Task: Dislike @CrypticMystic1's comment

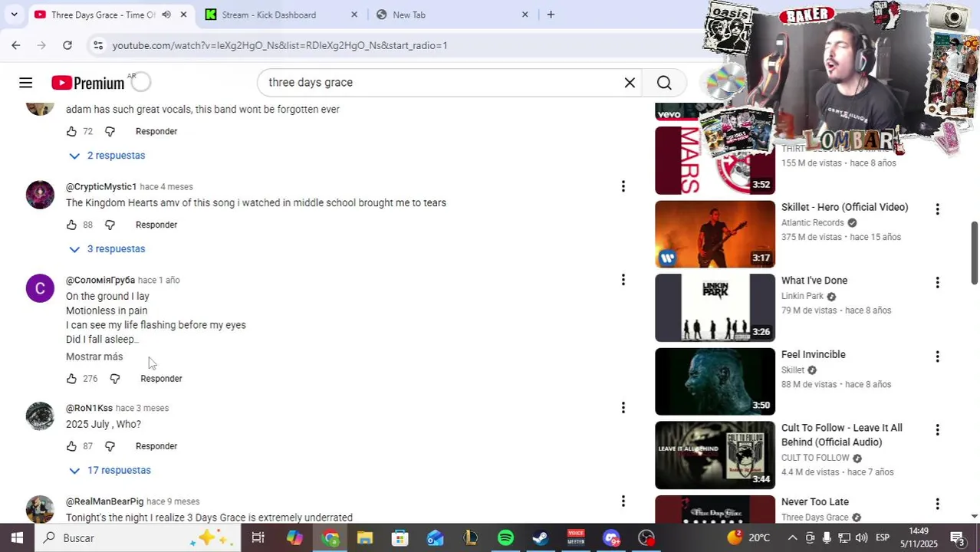Action: [110, 225]
